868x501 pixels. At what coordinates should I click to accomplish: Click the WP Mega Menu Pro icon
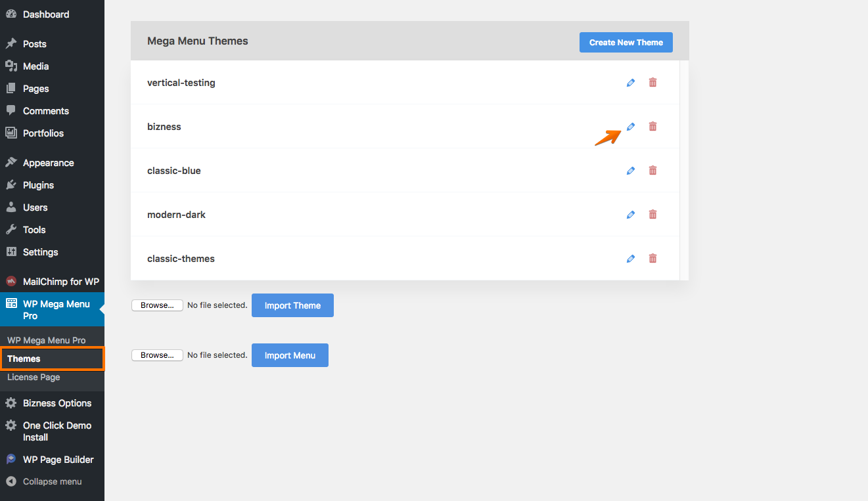coord(11,303)
